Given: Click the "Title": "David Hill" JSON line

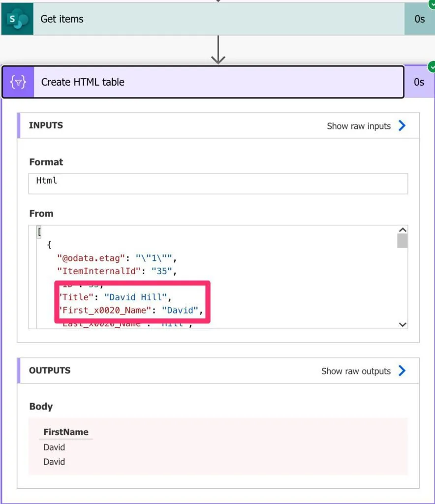Looking at the screenshot, I should coord(113,296).
